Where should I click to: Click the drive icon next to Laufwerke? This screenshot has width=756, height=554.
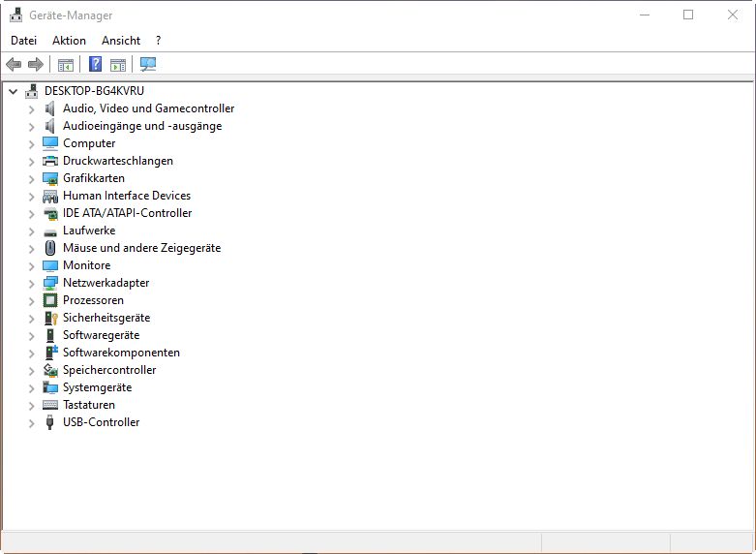(50, 232)
